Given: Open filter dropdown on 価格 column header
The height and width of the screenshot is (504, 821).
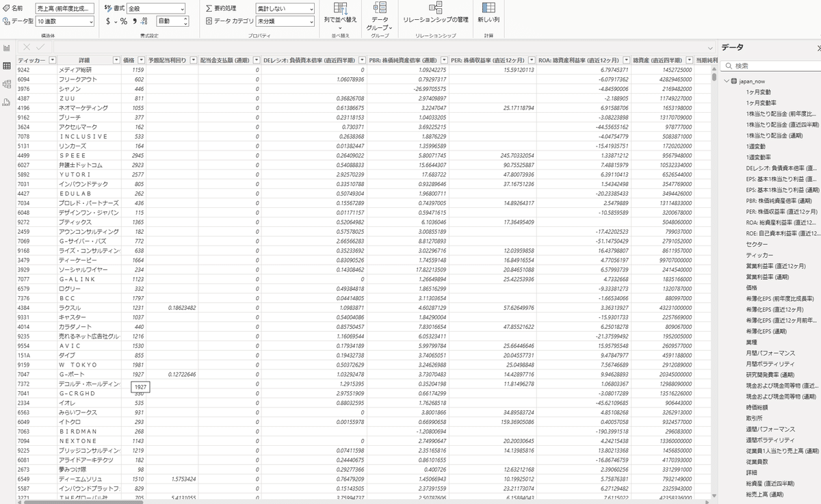Looking at the screenshot, I should coord(141,60).
